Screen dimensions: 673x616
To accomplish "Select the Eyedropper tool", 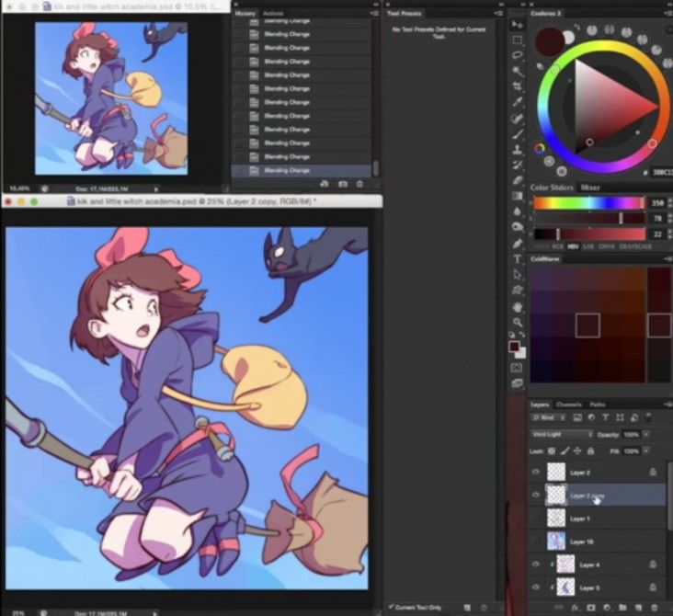I will 518,102.
